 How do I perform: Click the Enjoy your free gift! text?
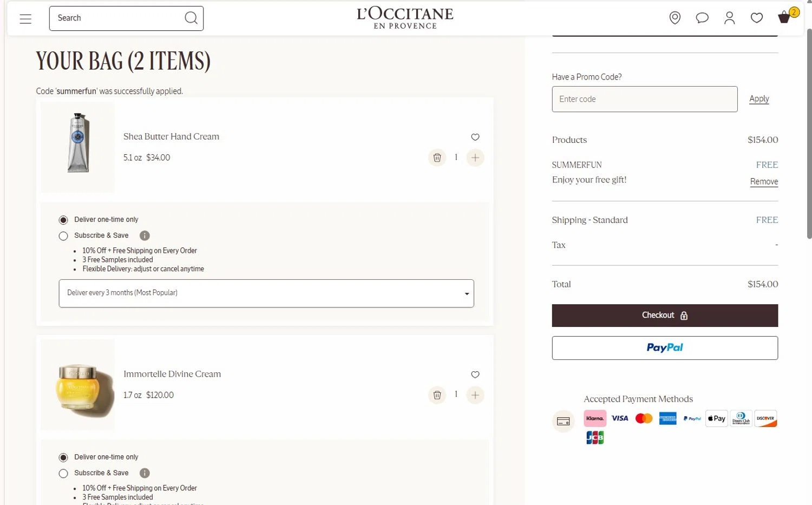[589, 180]
